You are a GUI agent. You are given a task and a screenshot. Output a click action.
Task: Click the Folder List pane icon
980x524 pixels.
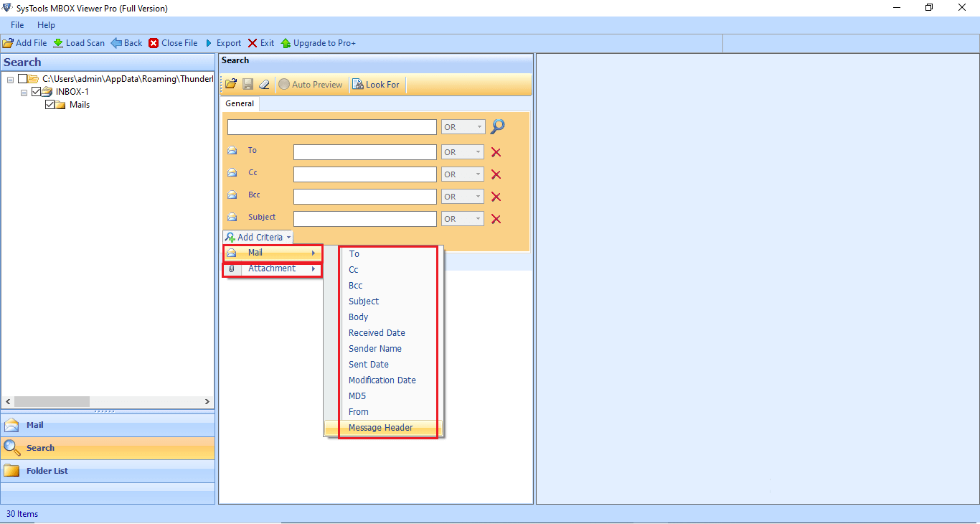(11, 471)
